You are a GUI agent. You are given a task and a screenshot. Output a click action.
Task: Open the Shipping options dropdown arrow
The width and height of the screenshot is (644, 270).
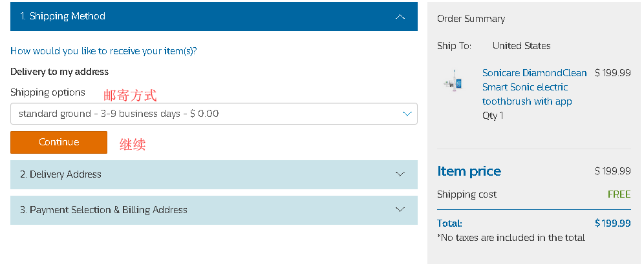point(407,114)
